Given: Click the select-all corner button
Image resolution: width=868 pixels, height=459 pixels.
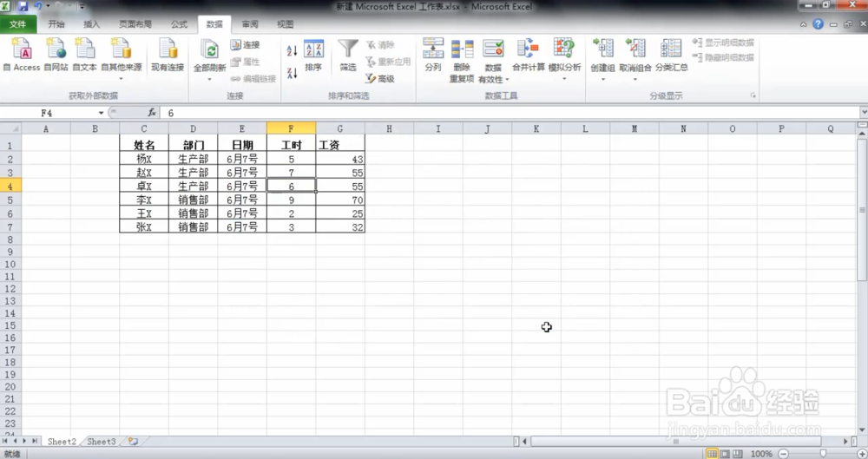Looking at the screenshot, I should (10, 128).
